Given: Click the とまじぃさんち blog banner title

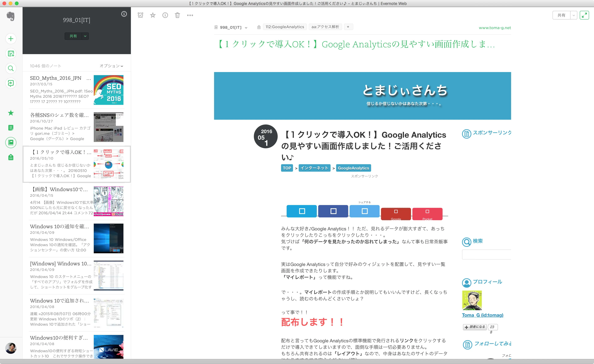Looking at the screenshot, I should (x=405, y=90).
